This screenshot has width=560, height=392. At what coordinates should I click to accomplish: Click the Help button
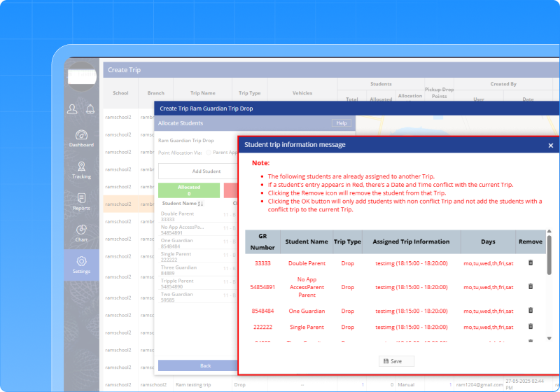341,123
